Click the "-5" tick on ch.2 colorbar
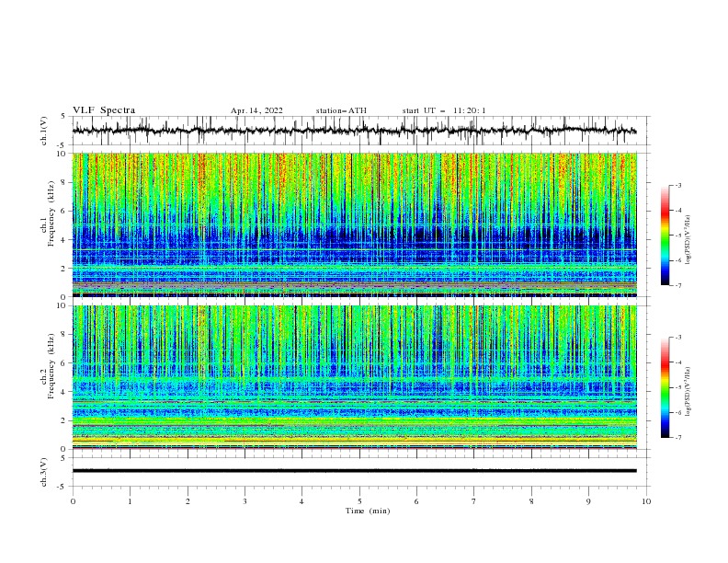 [x=677, y=387]
